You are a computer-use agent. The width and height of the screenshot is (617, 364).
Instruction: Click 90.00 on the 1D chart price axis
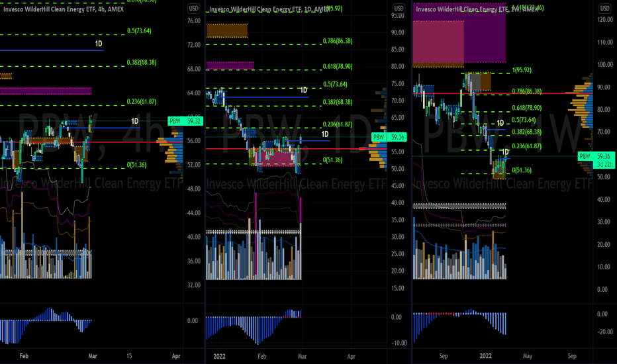(398, 32)
